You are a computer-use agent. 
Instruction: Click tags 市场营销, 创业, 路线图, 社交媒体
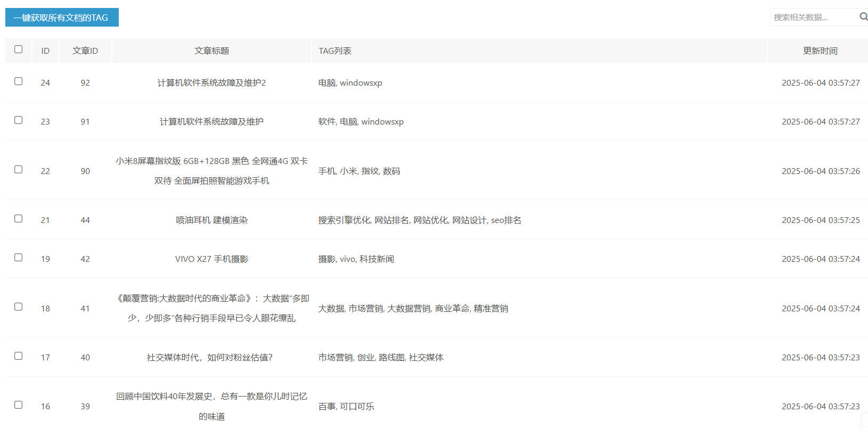point(381,357)
